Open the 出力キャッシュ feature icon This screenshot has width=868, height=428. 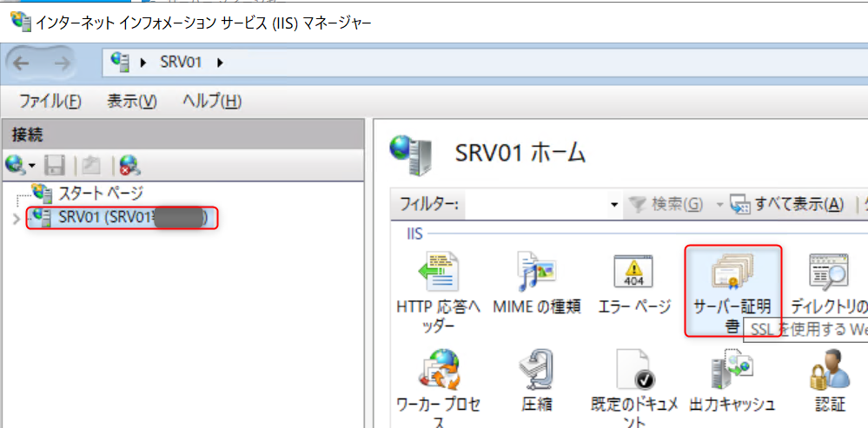click(732, 371)
